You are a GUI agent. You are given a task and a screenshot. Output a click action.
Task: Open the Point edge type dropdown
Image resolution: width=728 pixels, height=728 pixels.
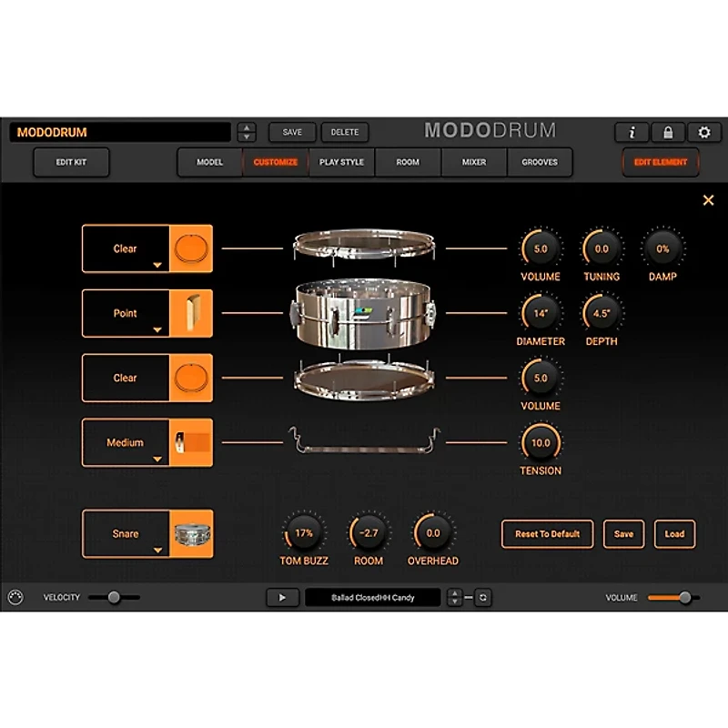tap(126, 313)
